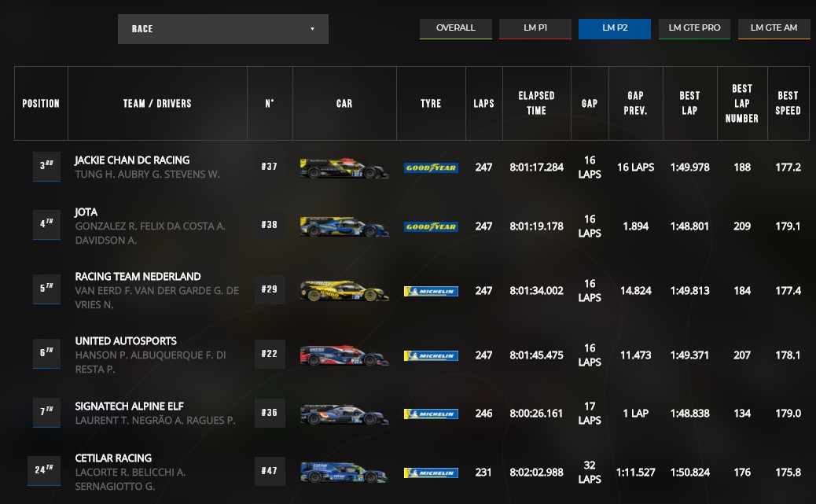The image size is (816, 504).
Task: Select drivers 'TUNG H. AUBRY G. STEVENS W.'
Action: coord(147,175)
